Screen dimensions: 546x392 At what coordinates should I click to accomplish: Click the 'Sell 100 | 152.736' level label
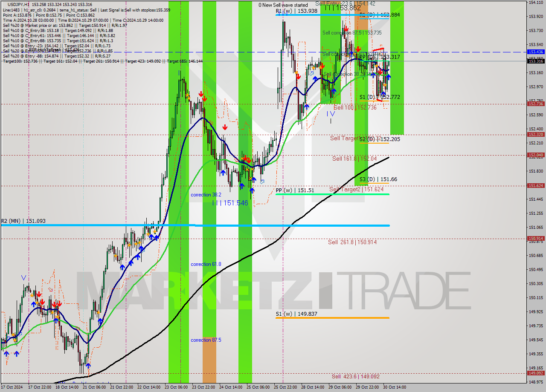[355, 107]
